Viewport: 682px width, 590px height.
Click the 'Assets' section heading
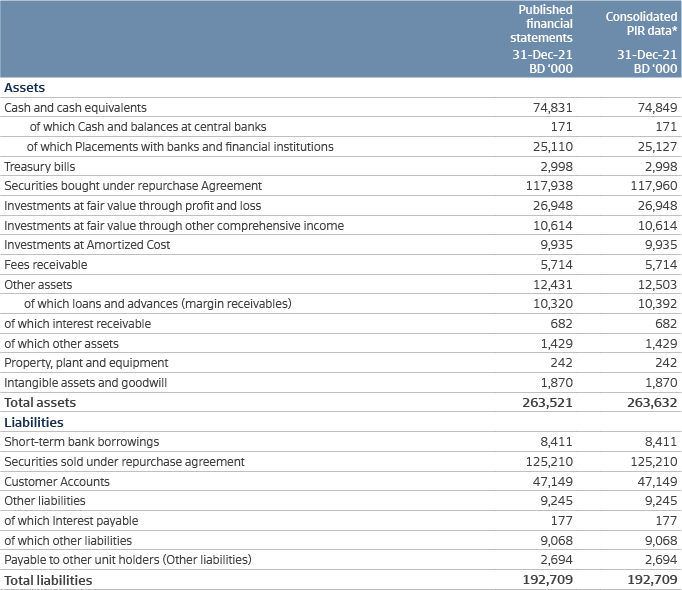pos(25,88)
